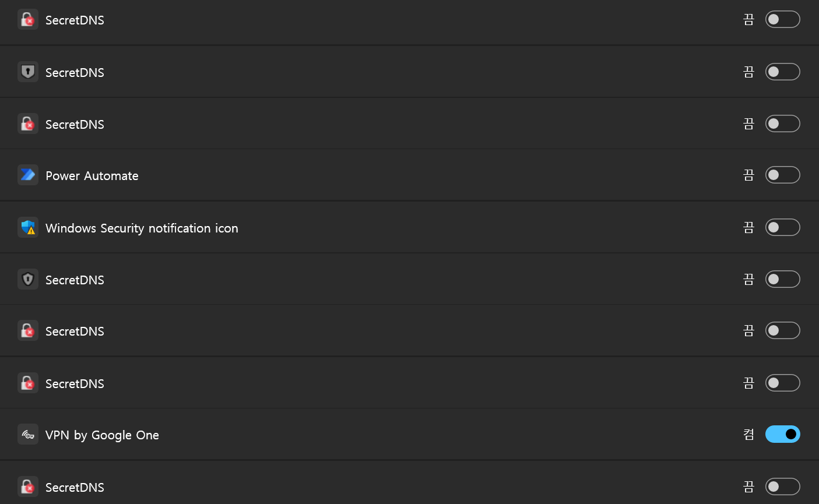819x504 pixels.
Task: Click SecretDNS padlock icon directly above VPN row
Action: click(x=27, y=383)
